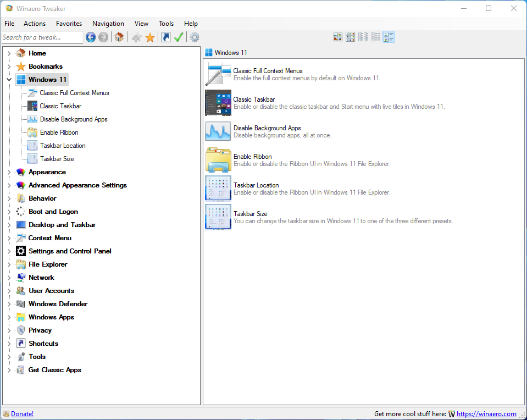Click the blue Back navigation arrow
The width and height of the screenshot is (527, 420).
[91, 37]
